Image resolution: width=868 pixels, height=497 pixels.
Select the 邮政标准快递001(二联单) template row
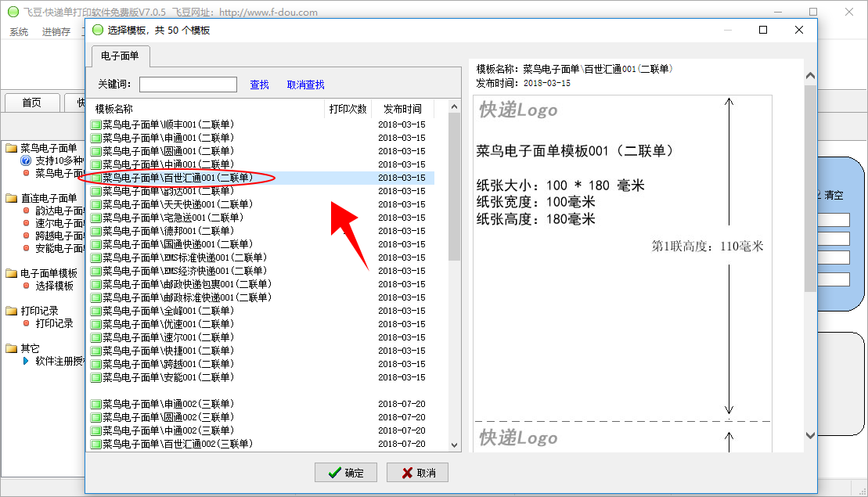[x=262, y=297]
